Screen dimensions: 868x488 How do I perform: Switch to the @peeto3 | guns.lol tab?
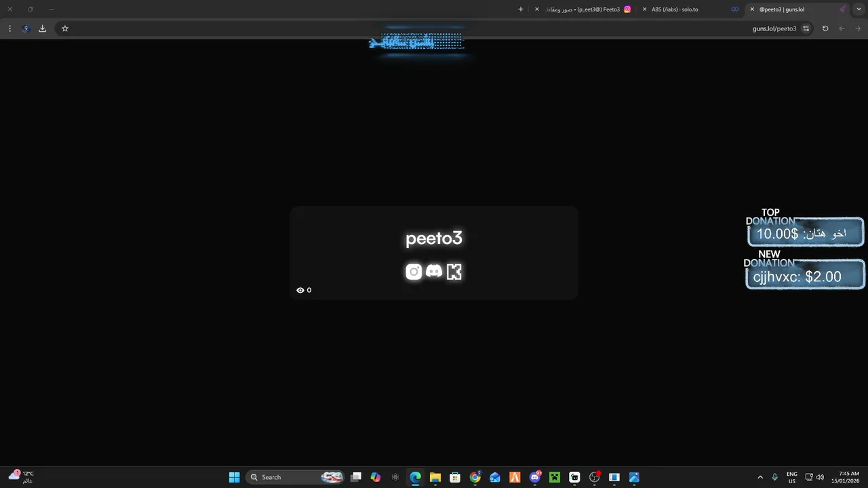tap(797, 9)
